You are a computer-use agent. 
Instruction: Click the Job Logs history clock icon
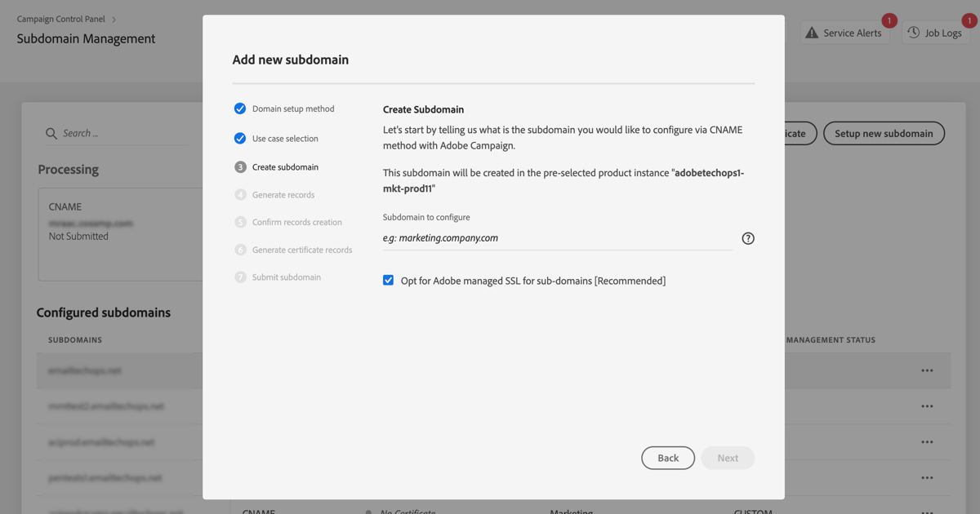click(x=912, y=33)
